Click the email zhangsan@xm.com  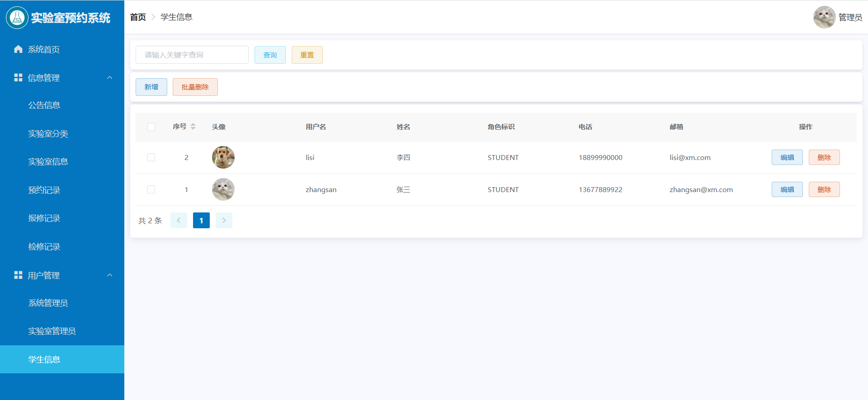pyautogui.click(x=701, y=190)
